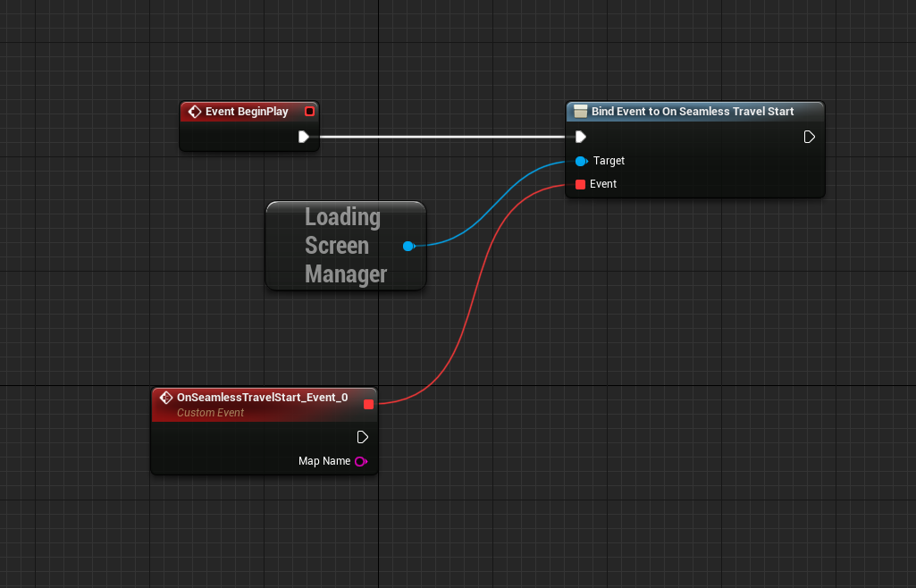Screen dimensions: 916x588
Task: Click the Bind Event execution input pin
Action: pyautogui.click(x=581, y=137)
